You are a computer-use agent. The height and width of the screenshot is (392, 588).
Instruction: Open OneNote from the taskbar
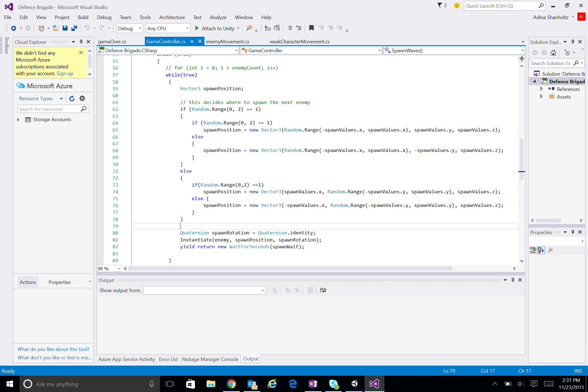click(313, 384)
